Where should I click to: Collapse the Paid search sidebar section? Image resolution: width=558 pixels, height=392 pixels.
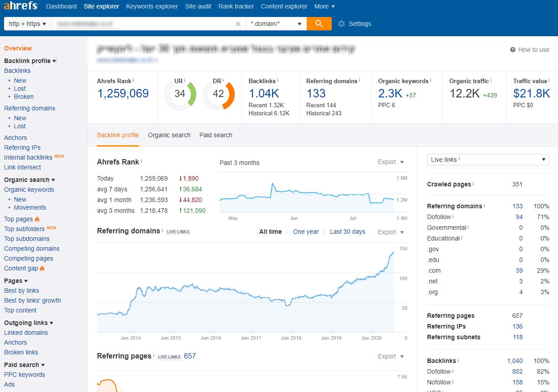(x=24, y=365)
